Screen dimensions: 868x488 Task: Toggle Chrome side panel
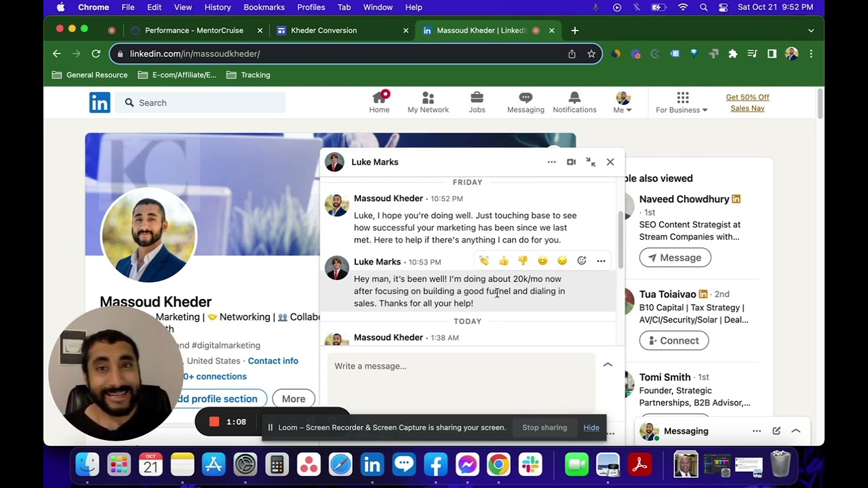tap(772, 54)
